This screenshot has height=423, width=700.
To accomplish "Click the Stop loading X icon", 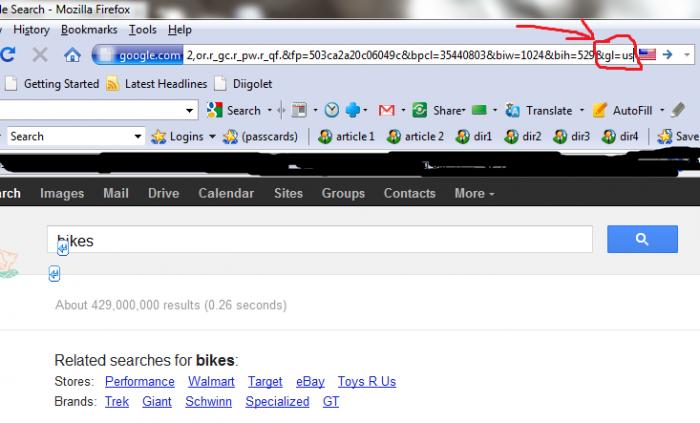I will pyautogui.click(x=40, y=55).
